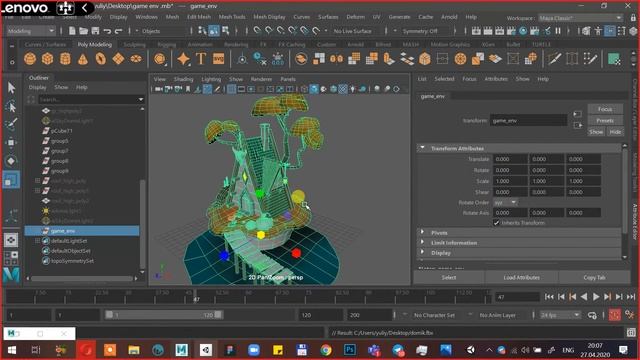
Task: Open the Outliner search field dropdown arrow
Action: (141, 99)
